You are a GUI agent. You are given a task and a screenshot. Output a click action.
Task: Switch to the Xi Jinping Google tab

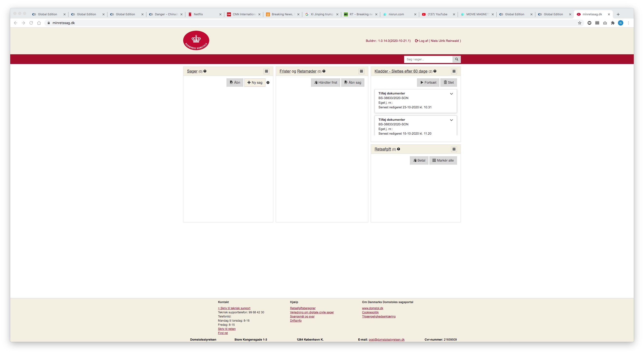[322, 14]
